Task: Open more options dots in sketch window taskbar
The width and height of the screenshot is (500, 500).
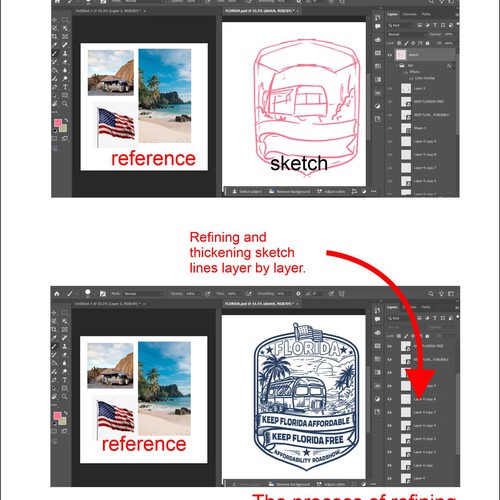Action: (373, 192)
